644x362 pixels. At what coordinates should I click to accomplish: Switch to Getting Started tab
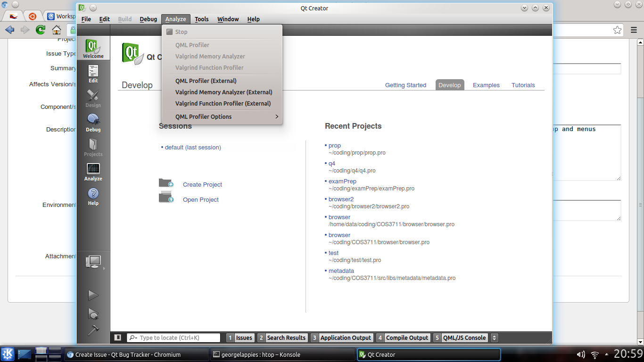405,85
